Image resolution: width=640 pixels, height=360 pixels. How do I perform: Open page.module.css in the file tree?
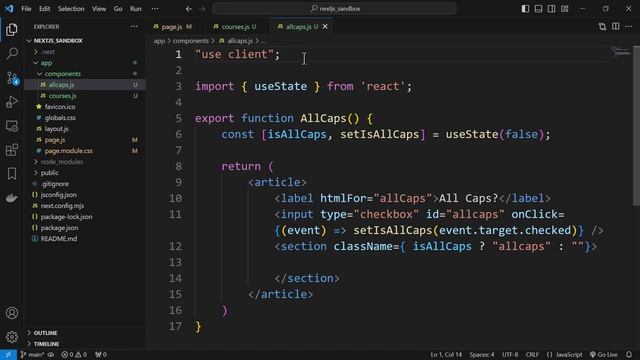69,151
